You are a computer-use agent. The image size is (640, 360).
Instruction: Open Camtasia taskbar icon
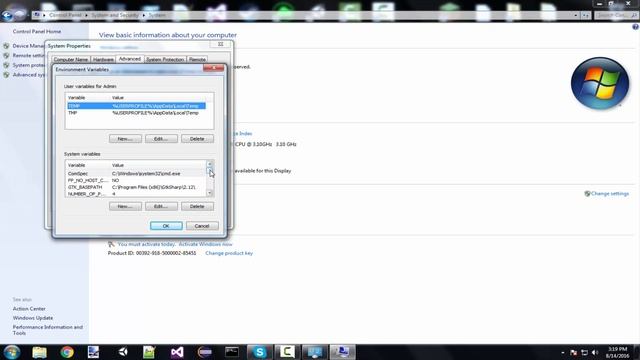tap(287, 352)
